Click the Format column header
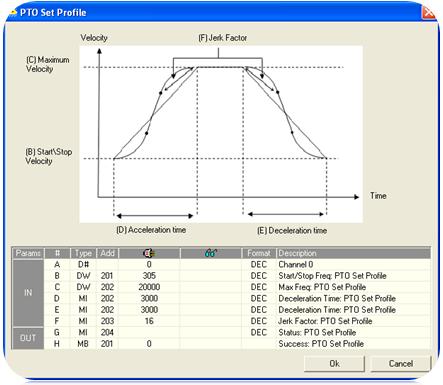The image size is (443, 385). click(x=259, y=253)
